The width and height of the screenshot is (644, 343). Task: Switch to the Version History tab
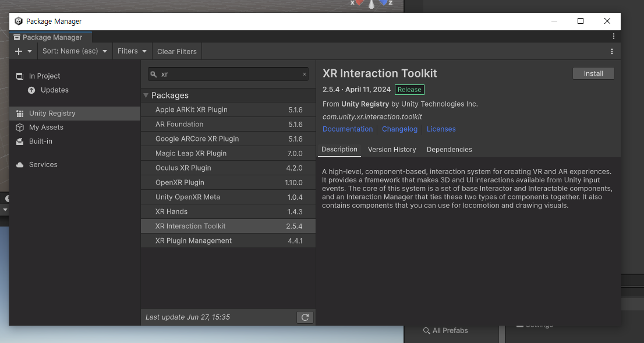click(x=392, y=150)
